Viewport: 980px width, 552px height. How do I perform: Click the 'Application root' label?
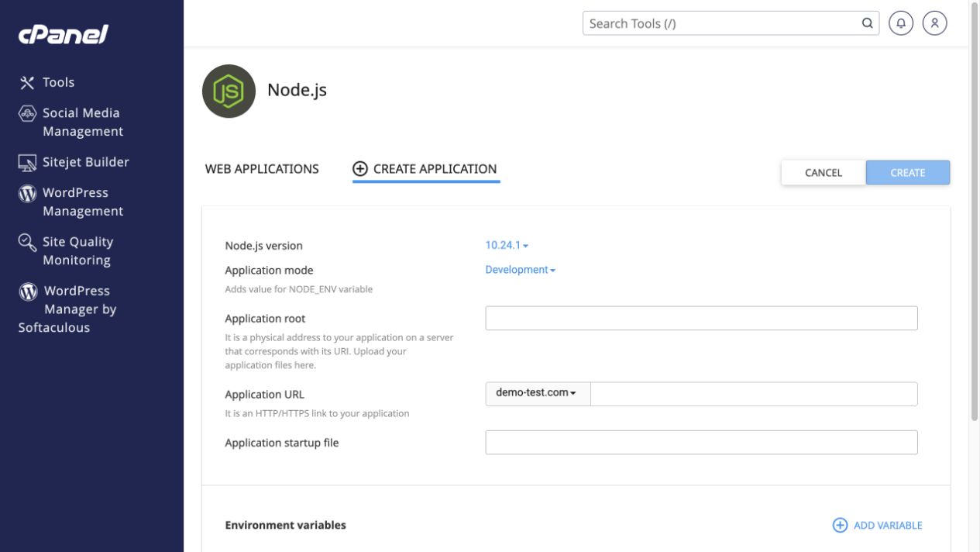(265, 319)
